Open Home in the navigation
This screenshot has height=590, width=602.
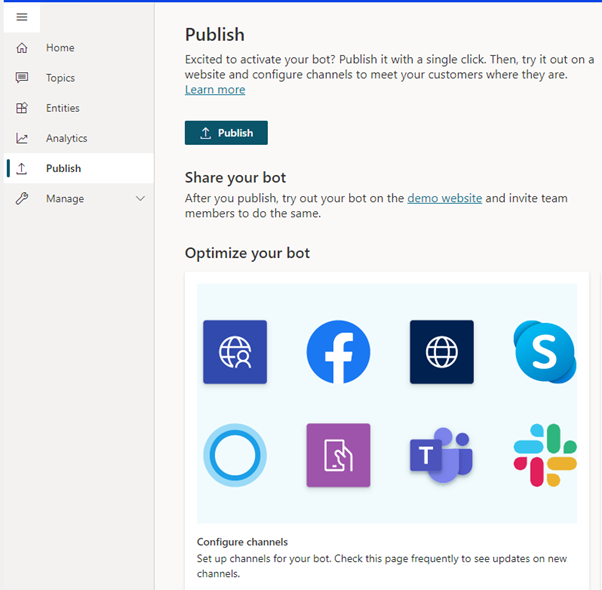tap(79, 48)
